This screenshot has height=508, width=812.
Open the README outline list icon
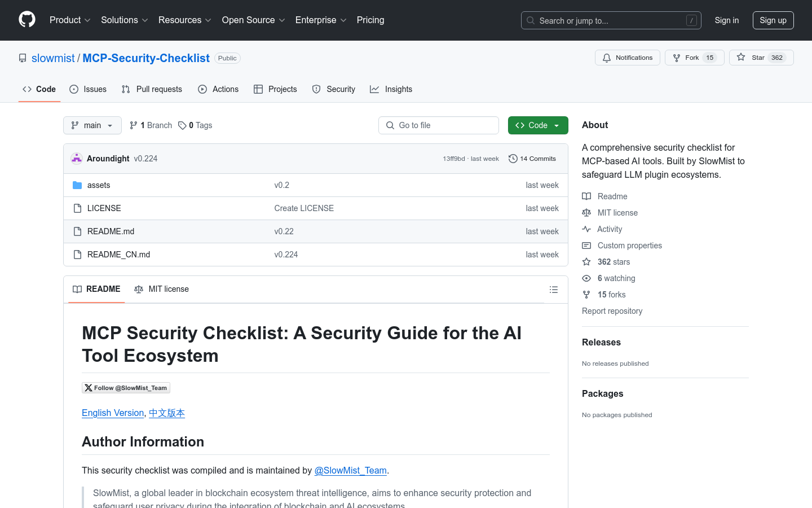pos(554,290)
